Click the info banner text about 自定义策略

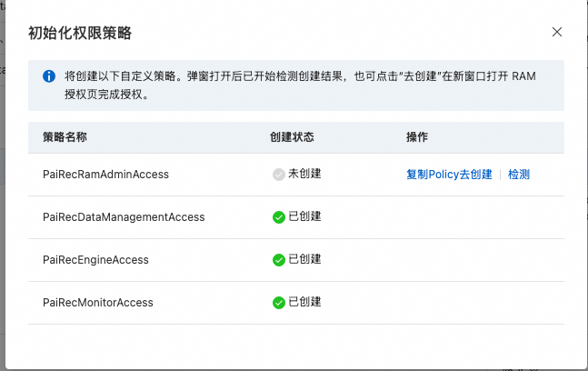[300, 85]
